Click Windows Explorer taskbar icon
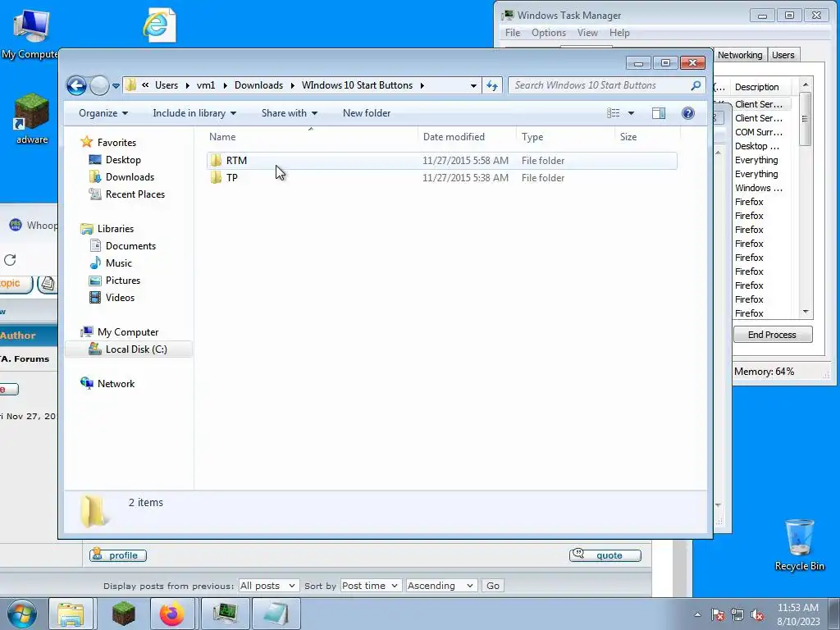This screenshot has width=840, height=630. pos(71,614)
